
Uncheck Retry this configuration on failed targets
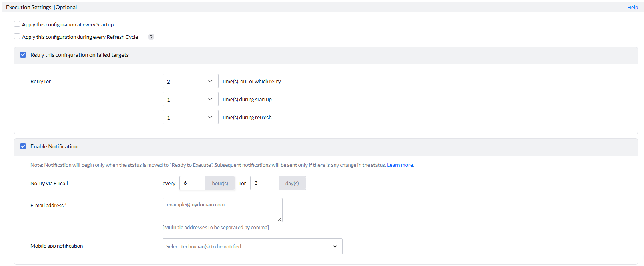coord(23,55)
